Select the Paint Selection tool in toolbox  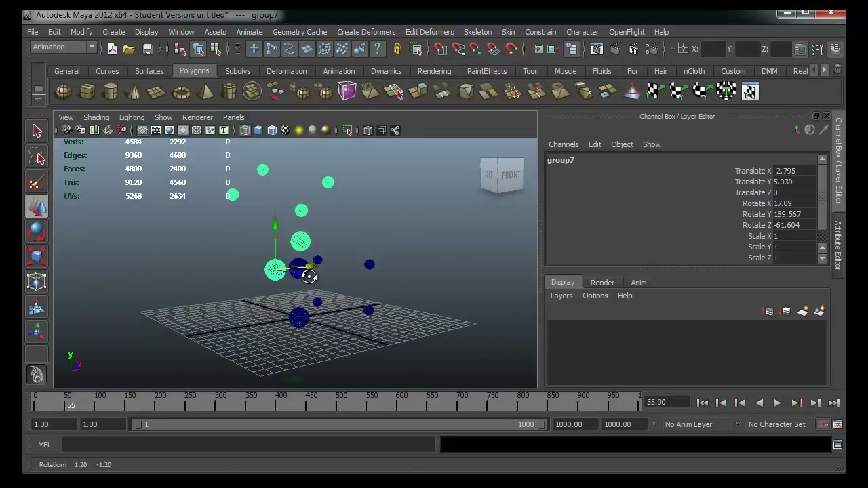[37, 182]
